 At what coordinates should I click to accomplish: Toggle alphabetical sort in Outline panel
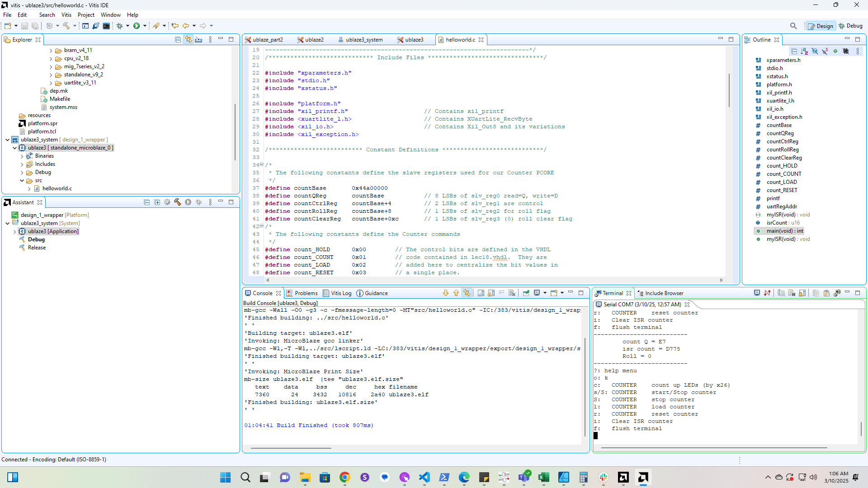(x=804, y=51)
